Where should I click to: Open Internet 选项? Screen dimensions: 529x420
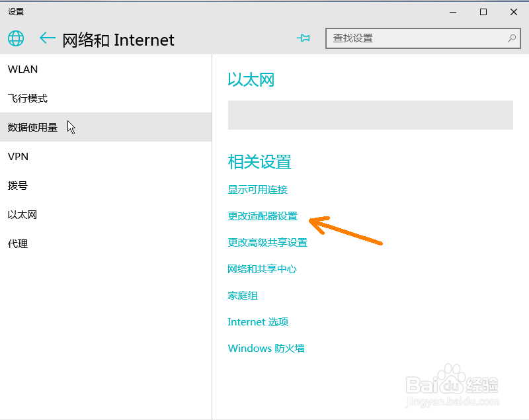coord(258,321)
